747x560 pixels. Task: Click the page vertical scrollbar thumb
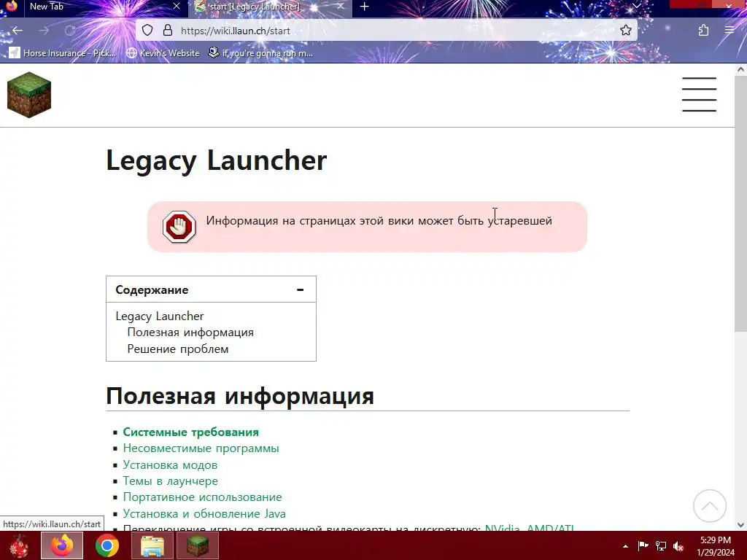pos(740,205)
